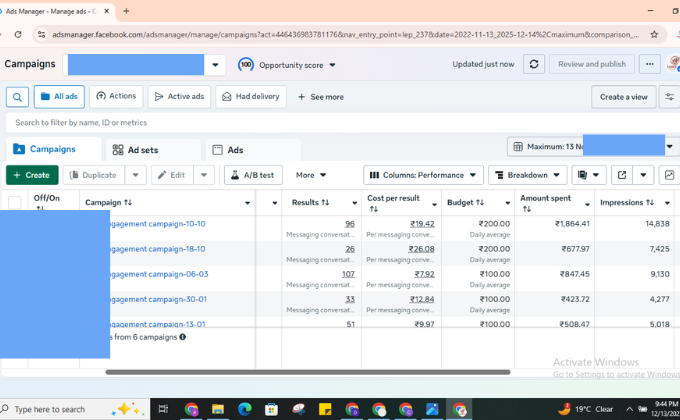680x420 pixels.
Task: Click the export/share icon in toolbar
Action: tap(621, 175)
